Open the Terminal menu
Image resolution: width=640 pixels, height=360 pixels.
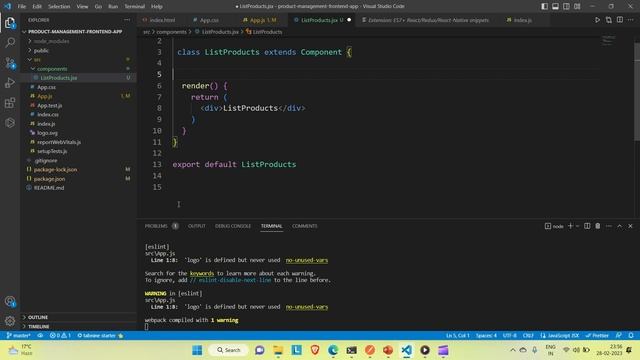click(x=134, y=7)
